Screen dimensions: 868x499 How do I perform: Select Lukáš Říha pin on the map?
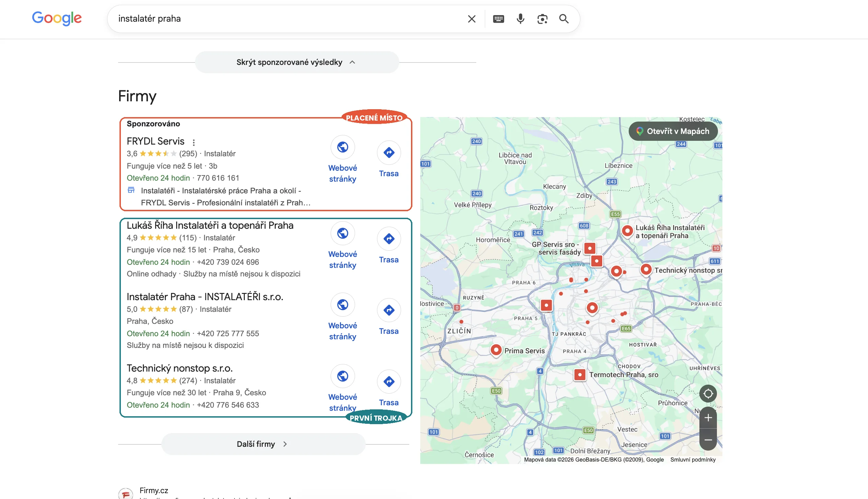[x=627, y=231]
